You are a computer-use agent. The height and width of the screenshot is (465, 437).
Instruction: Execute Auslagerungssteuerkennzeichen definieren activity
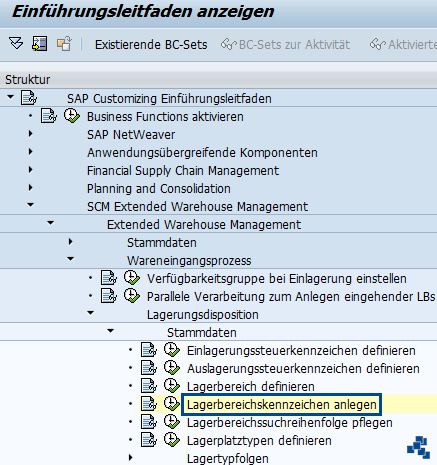[x=172, y=368]
